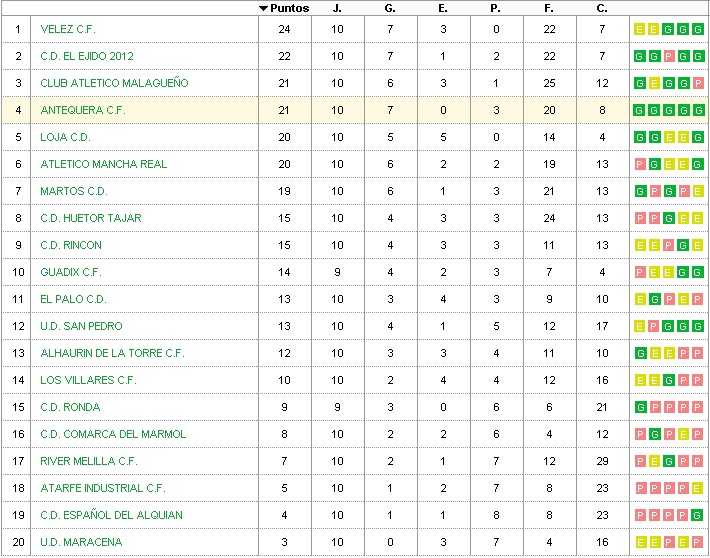
Task: Open the RIVER MELILLA C.F. team link
Action: pos(89,461)
